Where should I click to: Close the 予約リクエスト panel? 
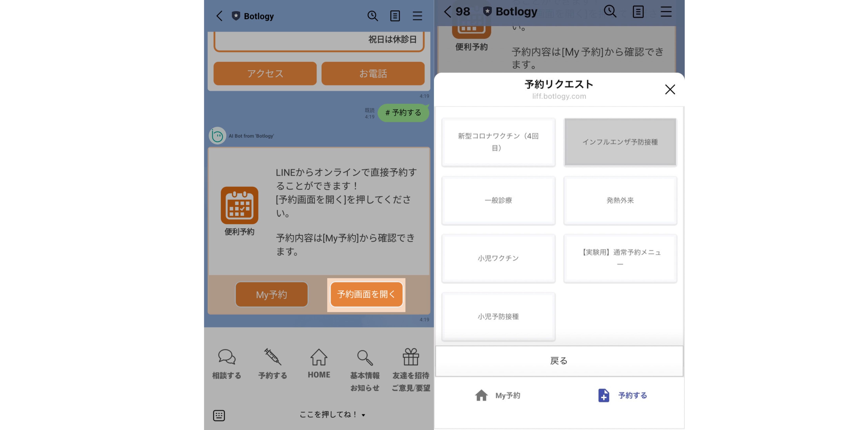[x=670, y=89]
